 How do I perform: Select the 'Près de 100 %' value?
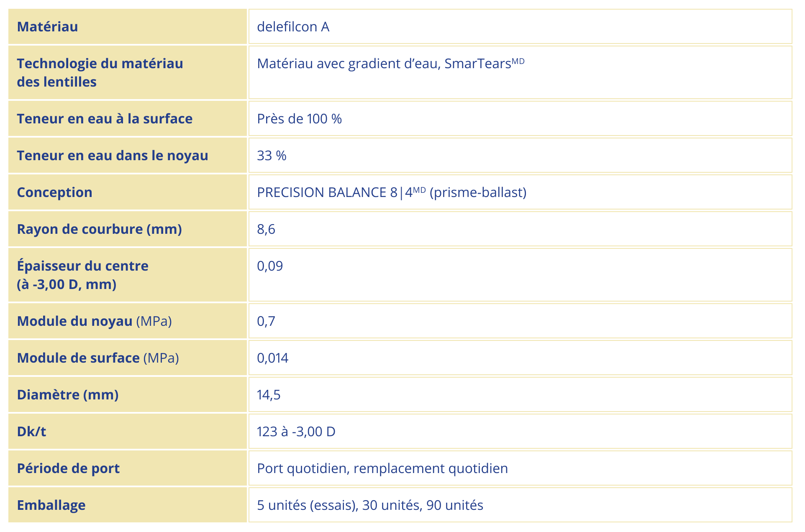[299, 119]
